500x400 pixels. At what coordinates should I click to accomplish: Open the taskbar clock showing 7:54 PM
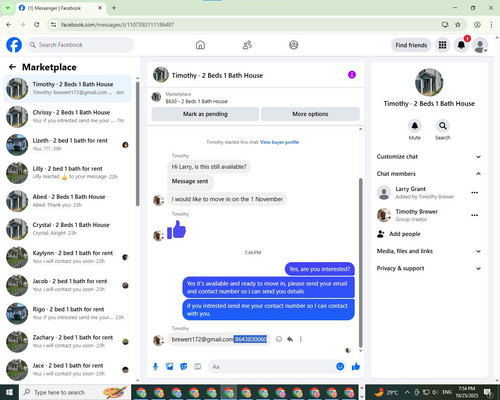coord(467,392)
